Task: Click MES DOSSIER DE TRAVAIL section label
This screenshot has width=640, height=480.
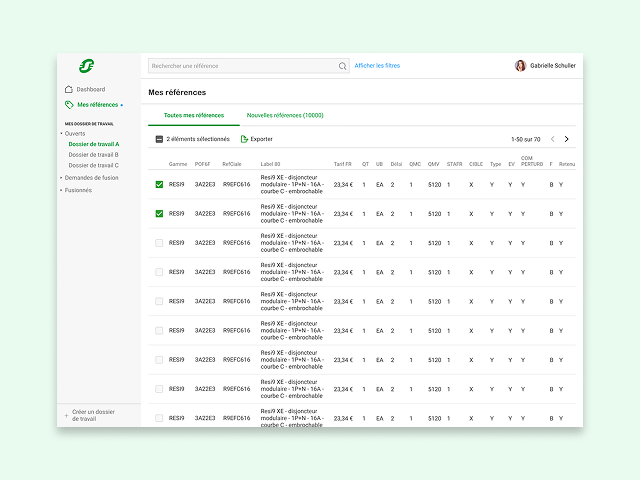Action: [89, 124]
